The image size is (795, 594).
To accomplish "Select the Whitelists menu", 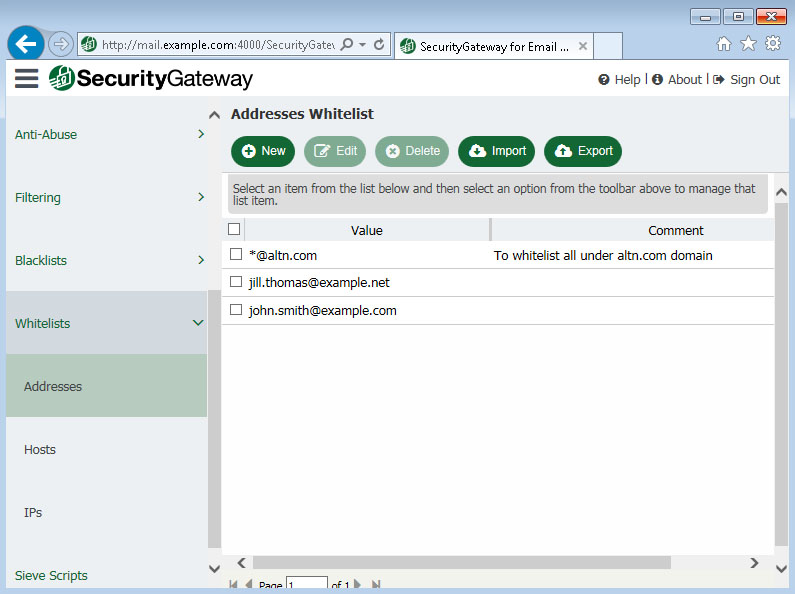I will (x=106, y=323).
